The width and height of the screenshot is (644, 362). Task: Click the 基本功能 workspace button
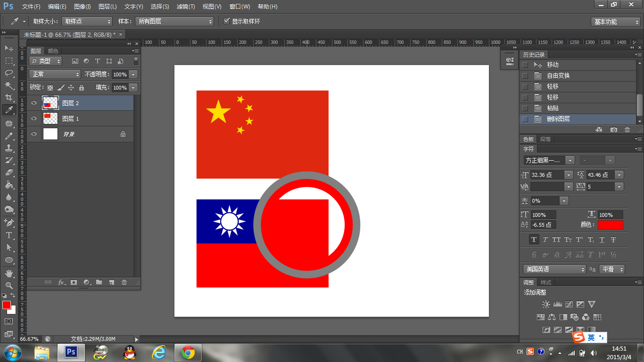[616, 21]
